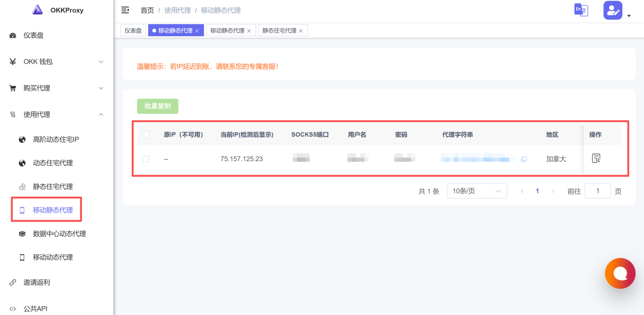Copy the proxy string with copy icon
The width and height of the screenshot is (644, 315).
(x=524, y=159)
